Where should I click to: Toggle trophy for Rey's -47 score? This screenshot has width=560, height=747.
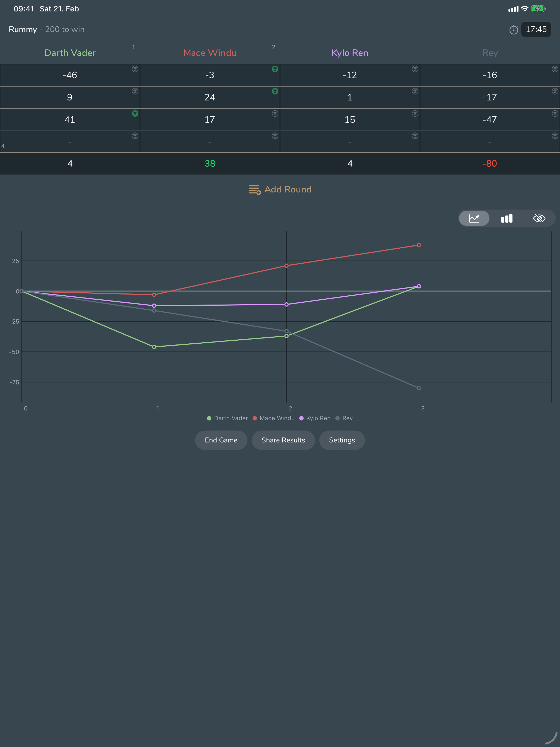[555, 113]
